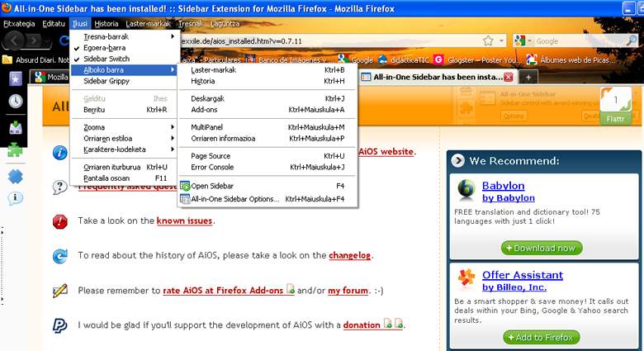
Task: Click the didácticaTIC bookmark icon
Action: [383, 60]
